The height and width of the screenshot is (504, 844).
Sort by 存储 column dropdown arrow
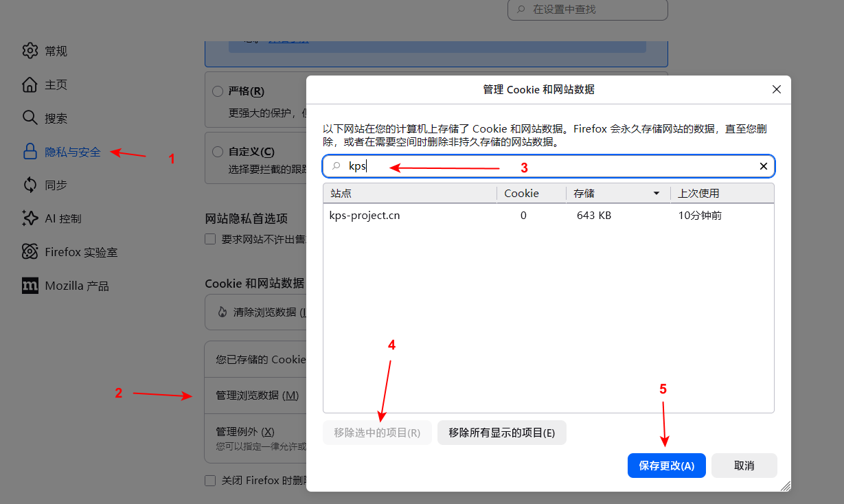pyautogui.click(x=657, y=194)
